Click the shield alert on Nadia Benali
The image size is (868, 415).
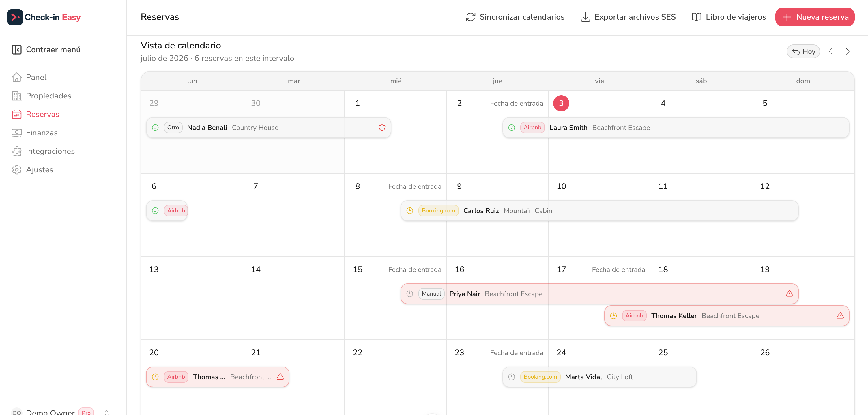[x=382, y=128]
